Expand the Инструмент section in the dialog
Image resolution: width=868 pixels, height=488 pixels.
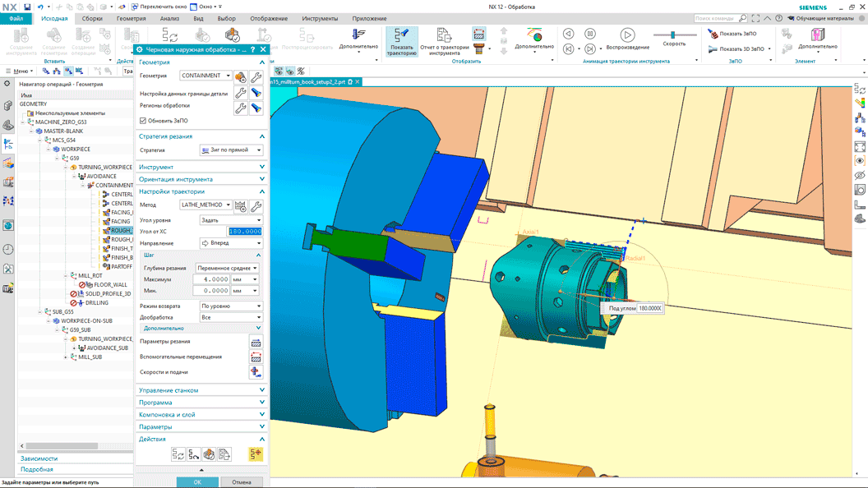coord(201,167)
